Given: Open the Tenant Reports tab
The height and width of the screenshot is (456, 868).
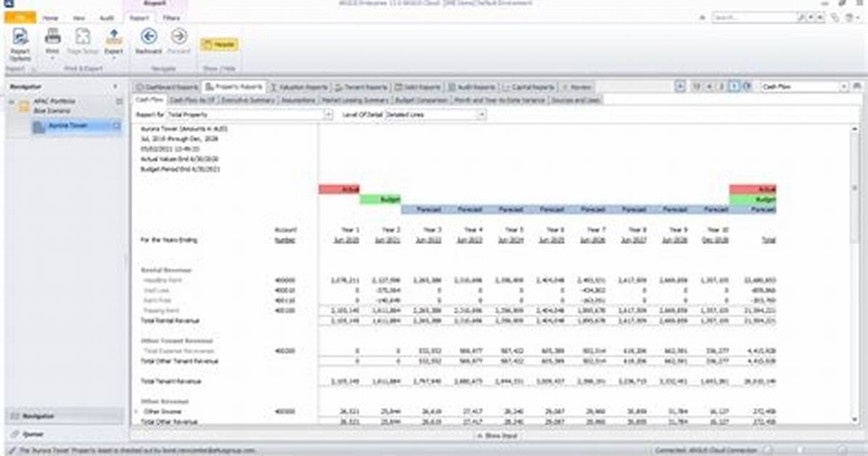Looking at the screenshot, I should (361, 87).
